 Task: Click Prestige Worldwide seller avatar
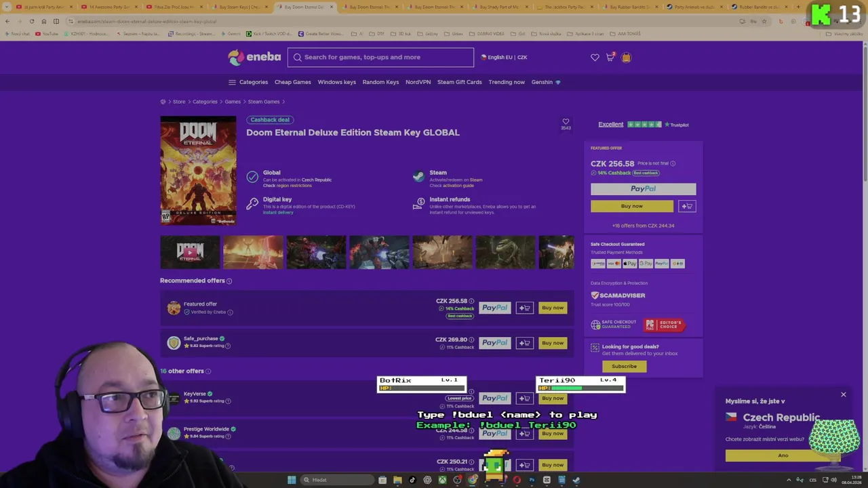click(174, 433)
